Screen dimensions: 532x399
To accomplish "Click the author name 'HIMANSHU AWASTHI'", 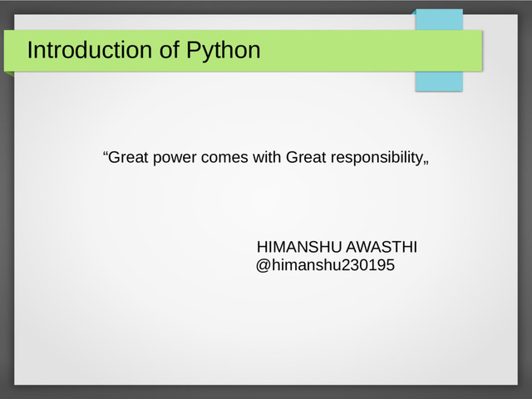I will click(x=337, y=247).
